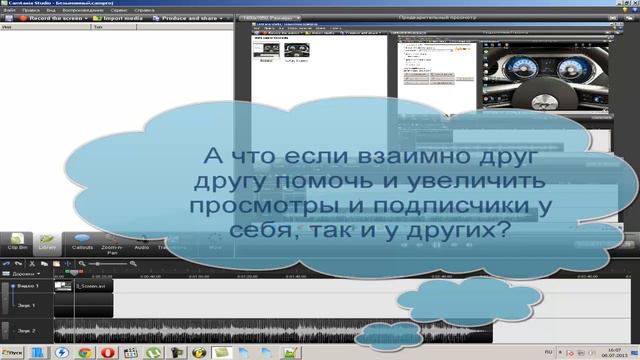Click the redo icon on timeline toolbar
The width and height of the screenshot is (640, 360).
coord(18,264)
